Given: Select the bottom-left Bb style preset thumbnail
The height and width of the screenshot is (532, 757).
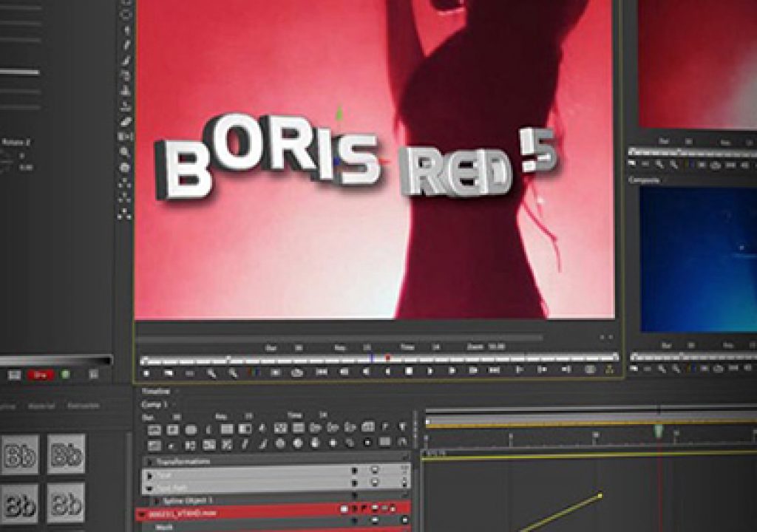Looking at the screenshot, I should coord(19,505).
